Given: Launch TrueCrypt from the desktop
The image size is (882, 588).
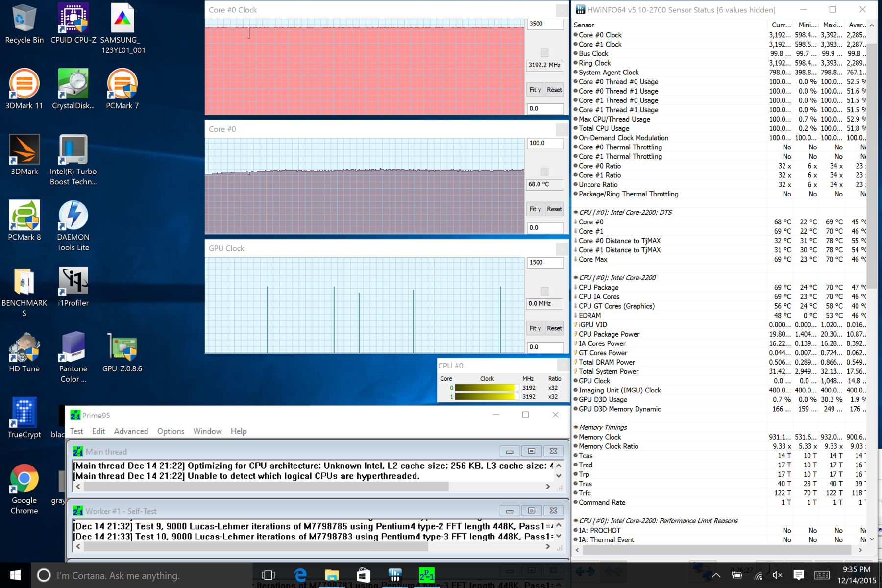Looking at the screenshot, I should 24,417.
